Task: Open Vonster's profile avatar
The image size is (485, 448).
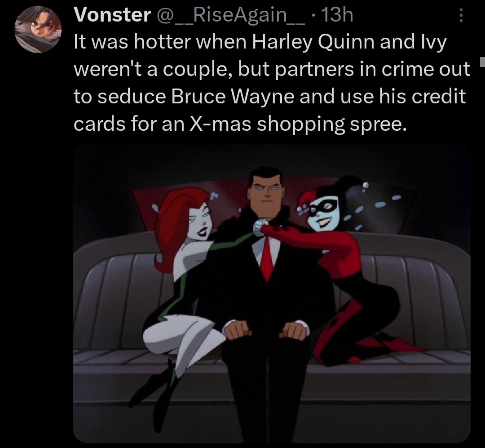Action: point(38,30)
